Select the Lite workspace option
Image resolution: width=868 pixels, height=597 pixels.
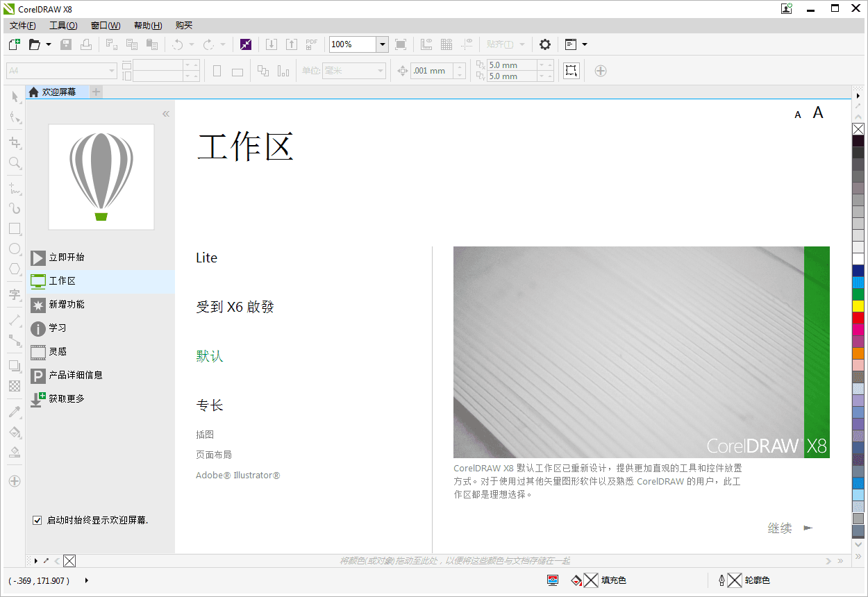206,258
